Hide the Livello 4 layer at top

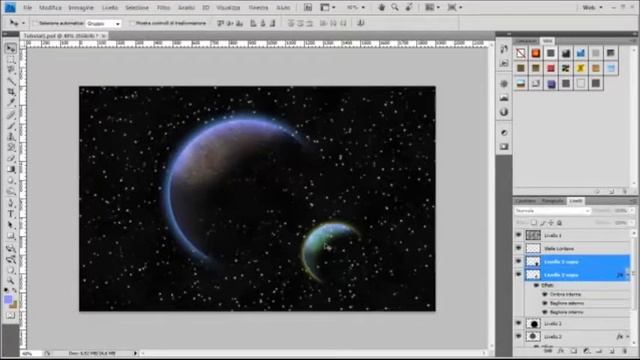click(x=519, y=235)
